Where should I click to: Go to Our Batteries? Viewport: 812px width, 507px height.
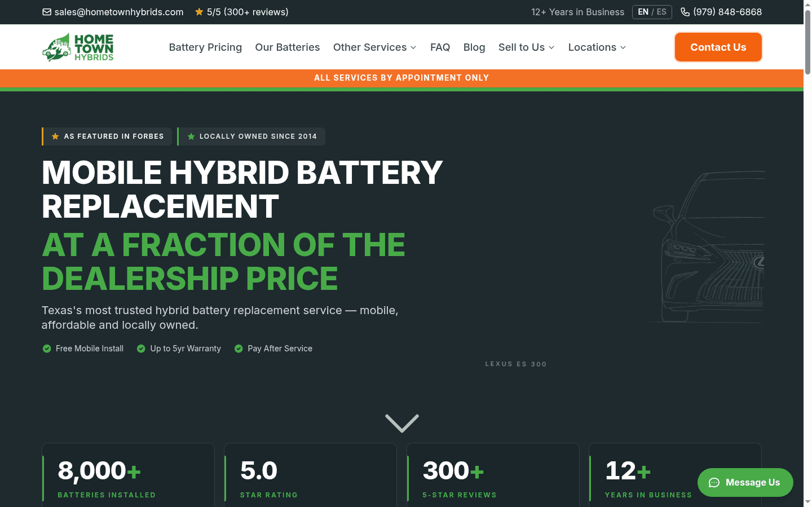(x=288, y=47)
